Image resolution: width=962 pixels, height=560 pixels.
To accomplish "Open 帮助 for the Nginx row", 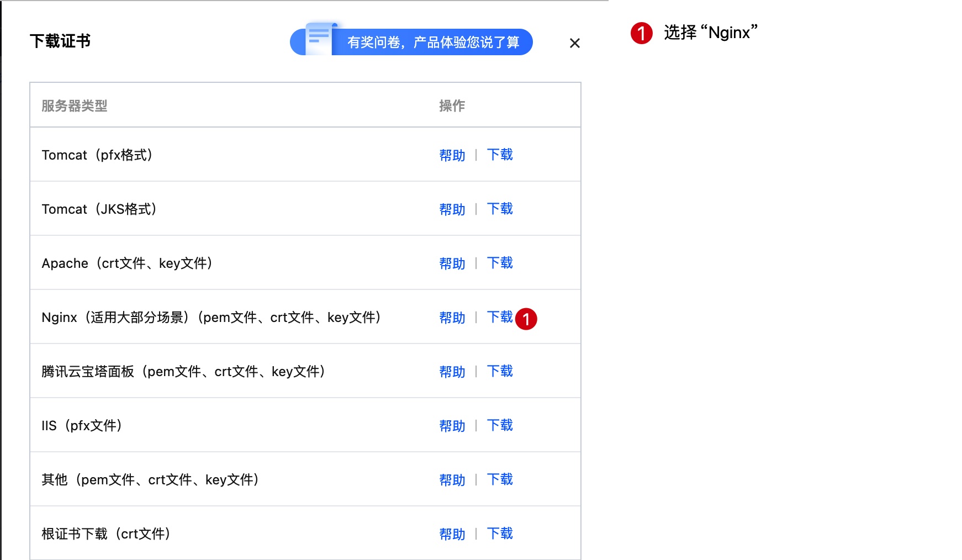I will 452,318.
